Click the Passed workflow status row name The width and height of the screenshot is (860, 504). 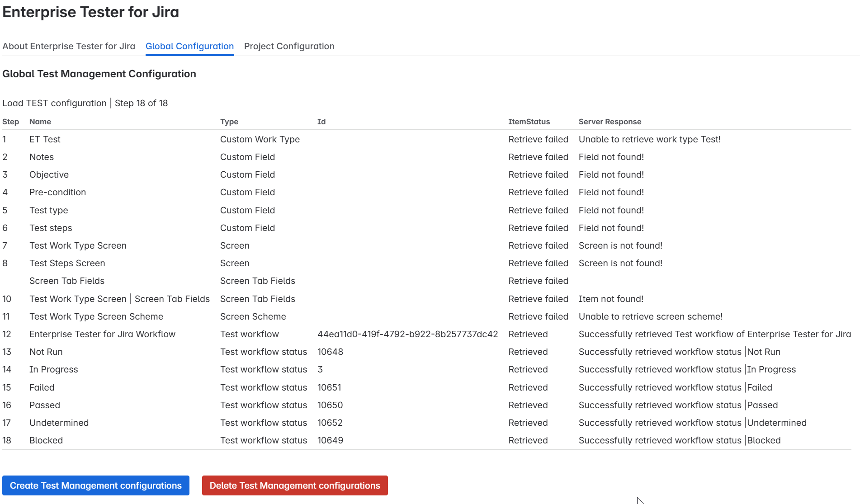click(x=45, y=405)
